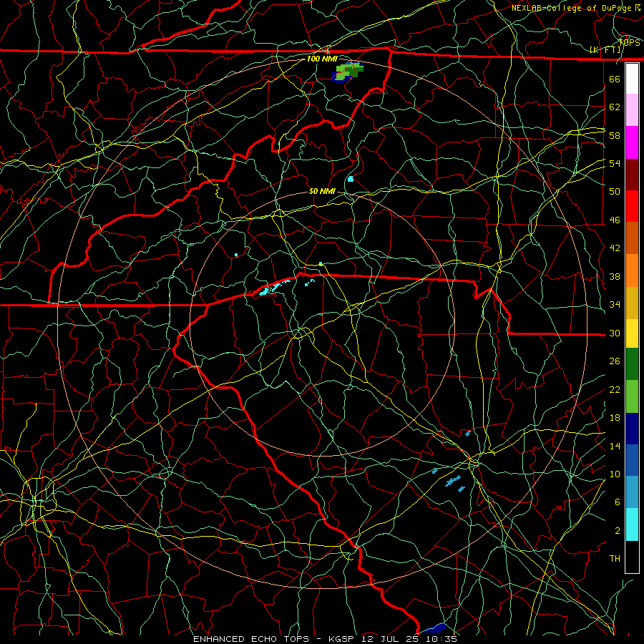
Task: Click the "10" scale label
Action: (615, 474)
